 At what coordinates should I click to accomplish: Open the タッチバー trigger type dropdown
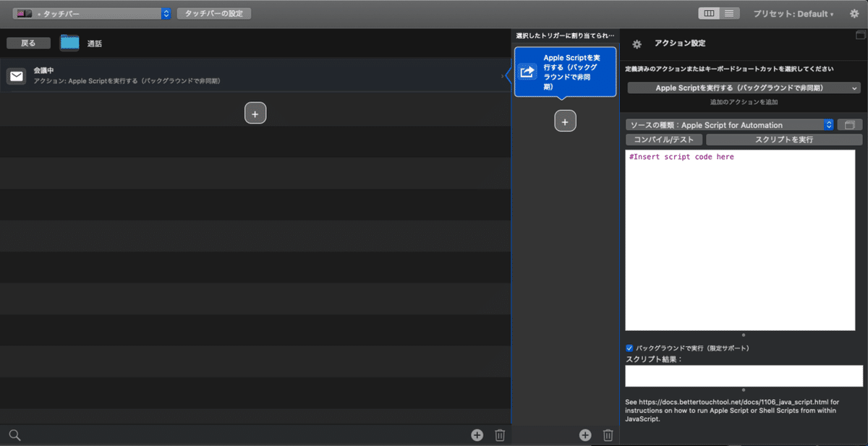tap(92, 13)
